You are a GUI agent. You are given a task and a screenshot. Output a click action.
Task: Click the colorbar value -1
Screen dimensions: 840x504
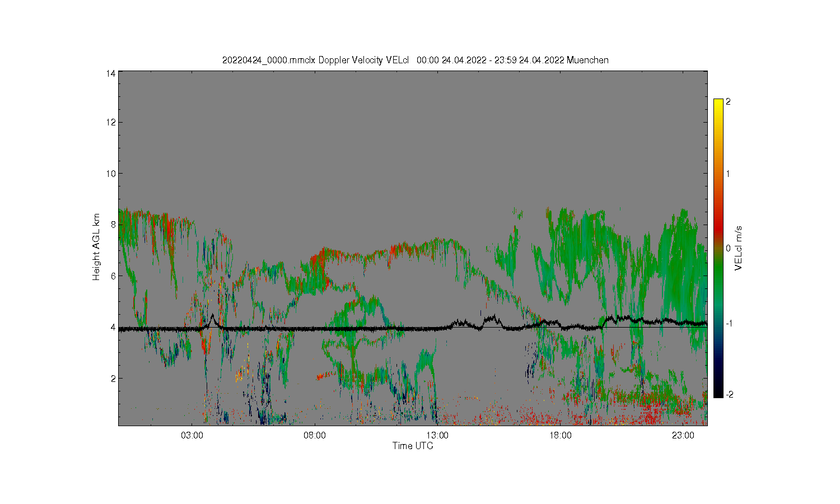click(729, 324)
